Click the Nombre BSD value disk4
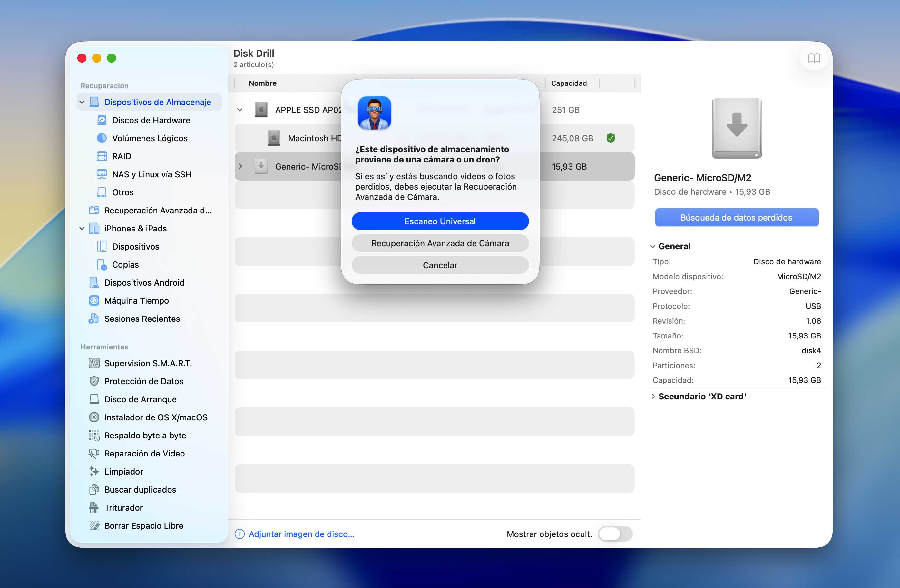 point(811,350)
